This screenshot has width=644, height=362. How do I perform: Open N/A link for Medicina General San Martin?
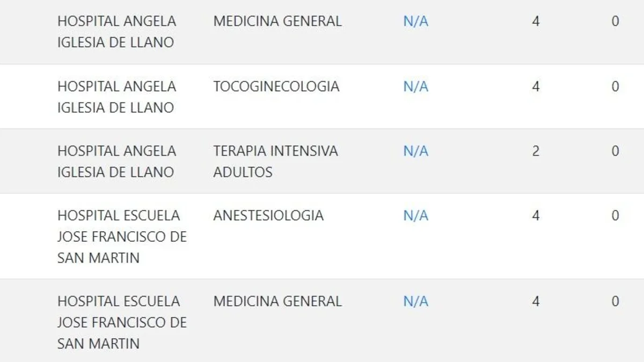point(416,301)
